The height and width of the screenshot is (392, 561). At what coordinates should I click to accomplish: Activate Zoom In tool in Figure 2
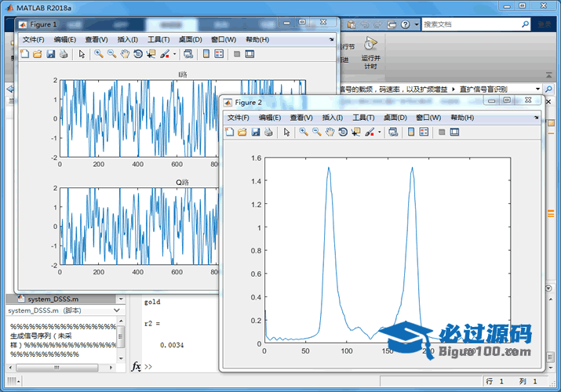coord(304,132)
